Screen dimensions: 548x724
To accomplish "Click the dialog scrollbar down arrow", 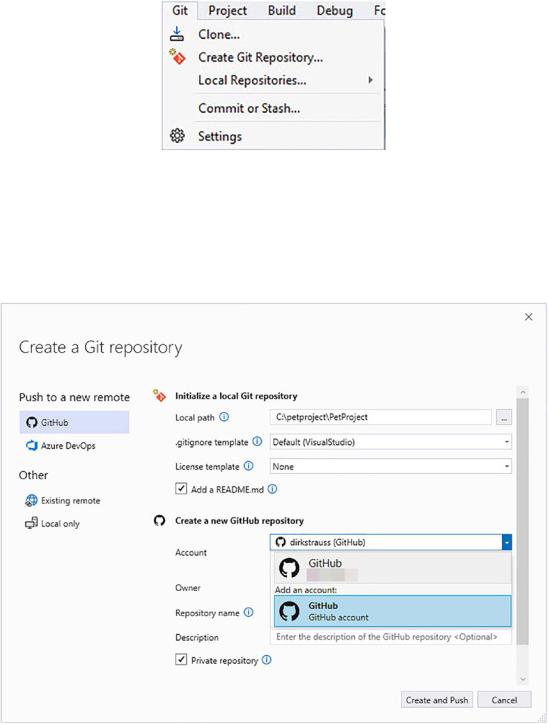I will point(523,679).
